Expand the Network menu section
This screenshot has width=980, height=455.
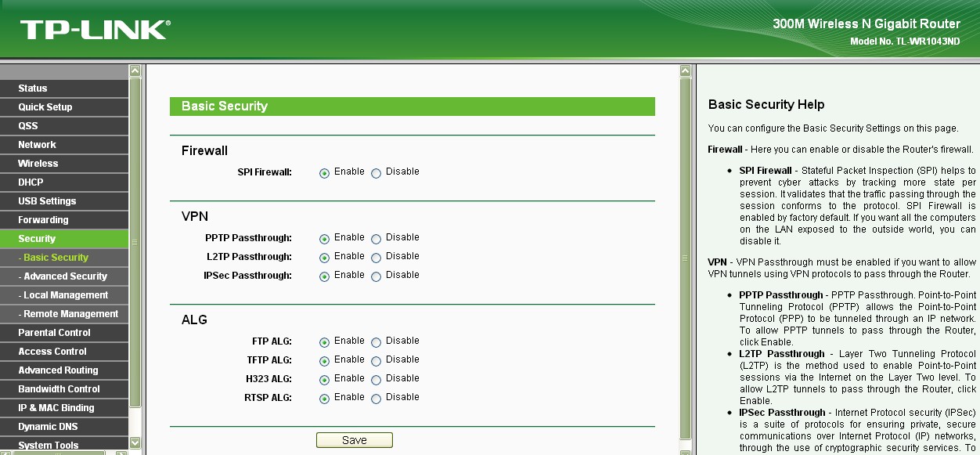pyautogui.click(x=37, y=145)
